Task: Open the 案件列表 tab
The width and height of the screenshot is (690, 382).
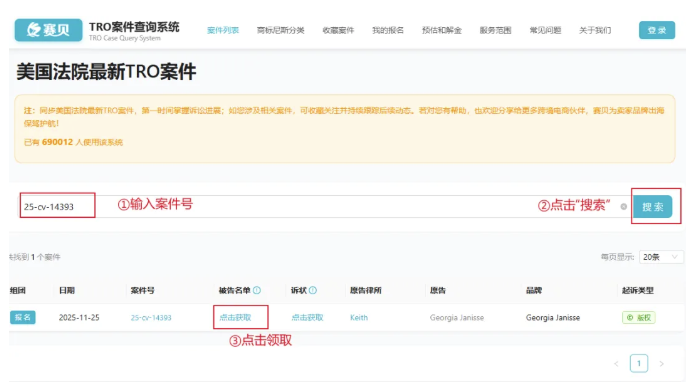Action: [x=223, y=30]
